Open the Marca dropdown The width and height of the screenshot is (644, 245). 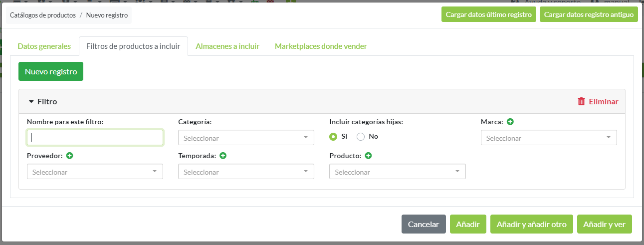click(548, 138)
